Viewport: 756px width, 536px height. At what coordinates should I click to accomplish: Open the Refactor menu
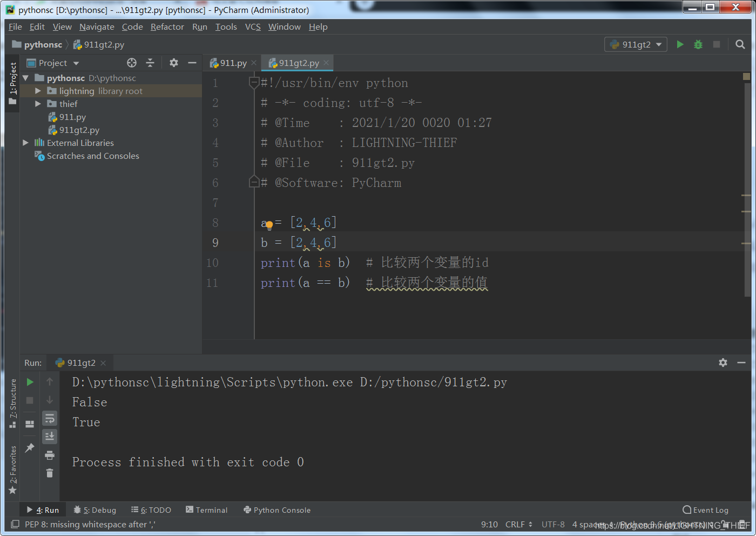tap(167, 26)
